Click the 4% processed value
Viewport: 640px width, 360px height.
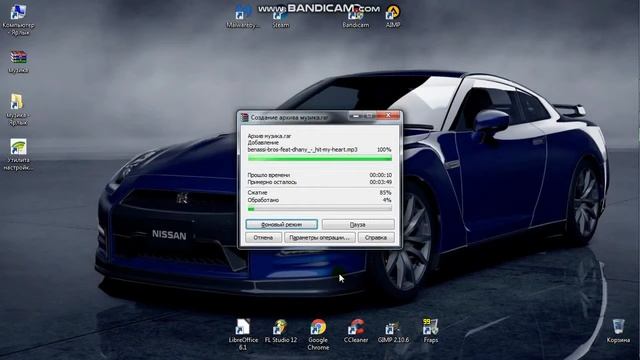(x=387, y=200)
